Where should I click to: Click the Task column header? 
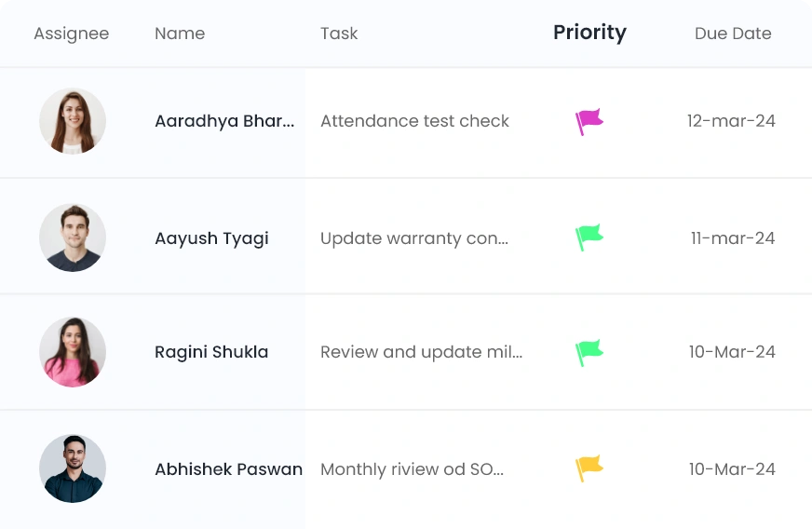coord(339,34)
